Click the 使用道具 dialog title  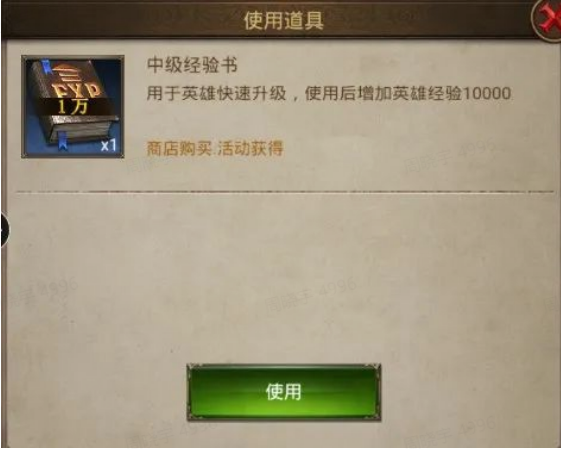[284, 20]
